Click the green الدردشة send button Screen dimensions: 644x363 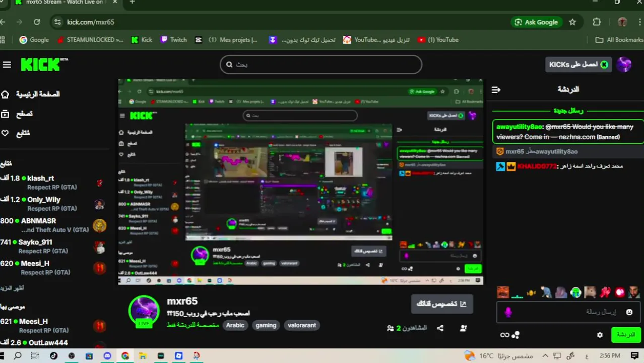626,335
